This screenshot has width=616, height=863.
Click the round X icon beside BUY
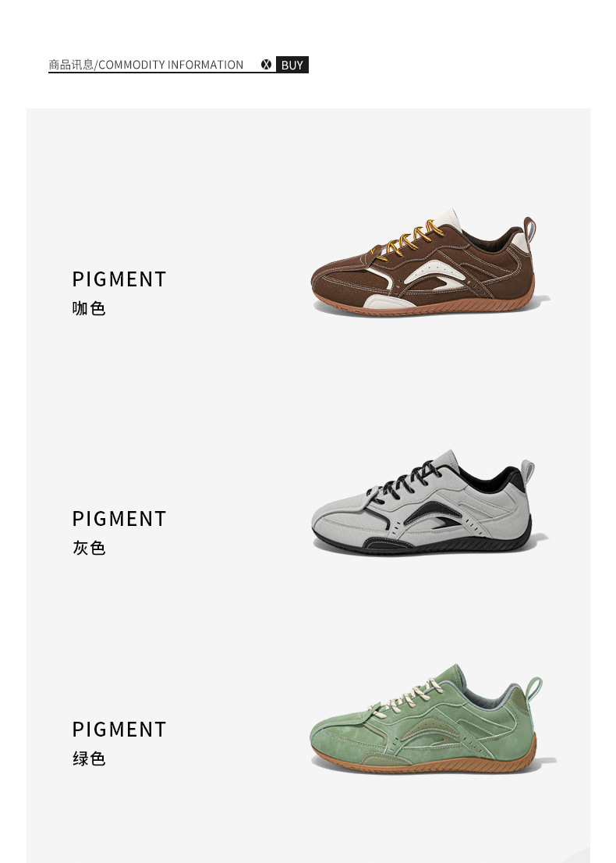[266, 65]
